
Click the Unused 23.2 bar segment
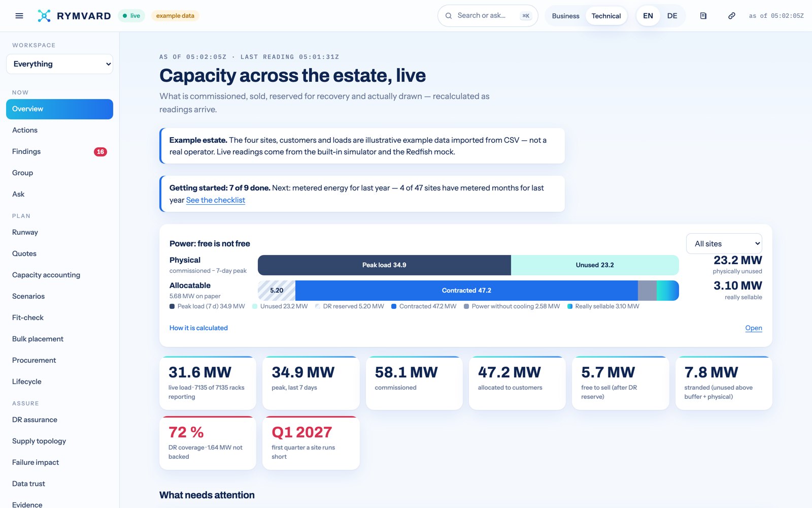coord(595,265)
